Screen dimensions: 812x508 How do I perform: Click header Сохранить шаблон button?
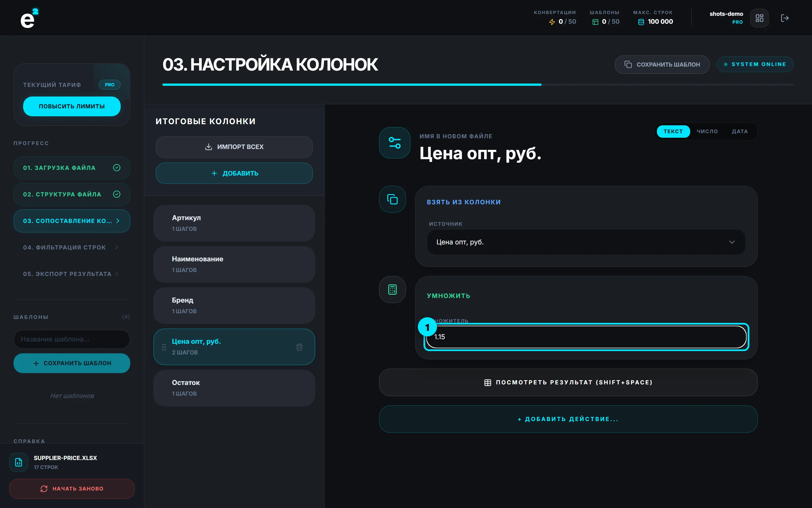[662, 65]
